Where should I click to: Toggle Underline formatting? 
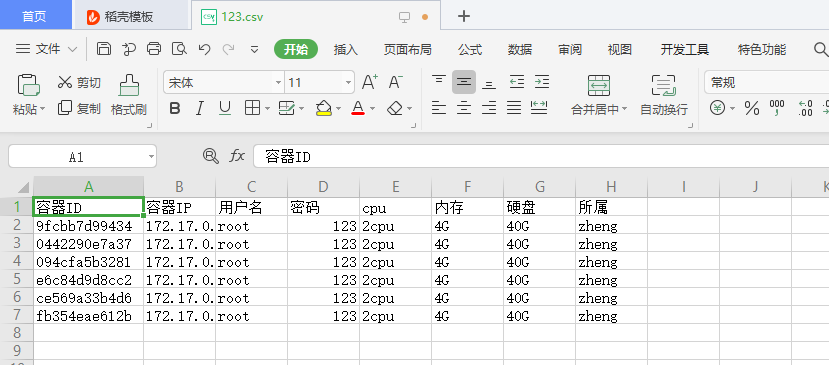pos(225,109)
